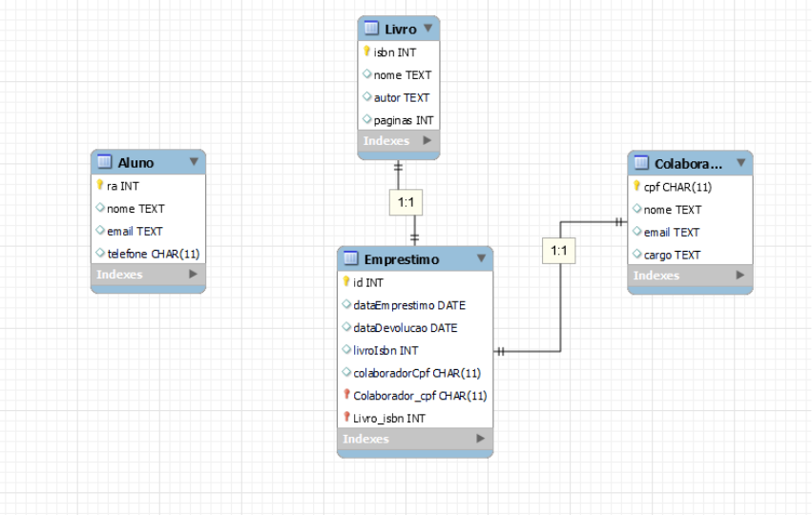812x515 pixels.
Task: Collapse the Emprestimo table via header arrow
Action: 481,258
